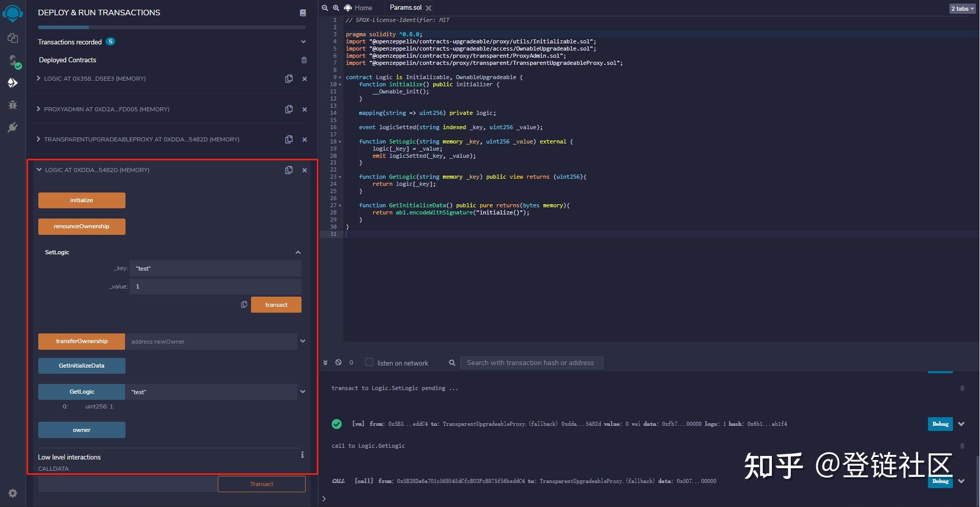Focus the address newOwner input field
This screenshot has height=507, width=980.
[211, 342]
